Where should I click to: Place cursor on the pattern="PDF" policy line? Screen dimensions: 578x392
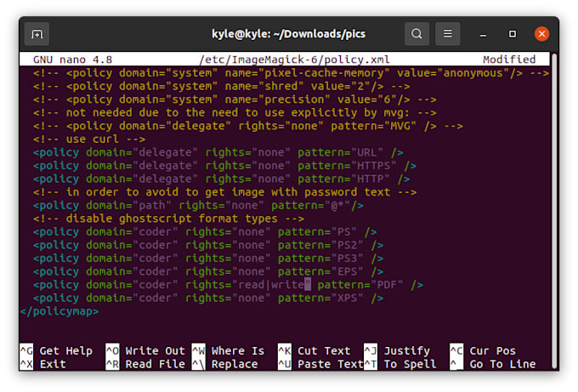point(228,285)
